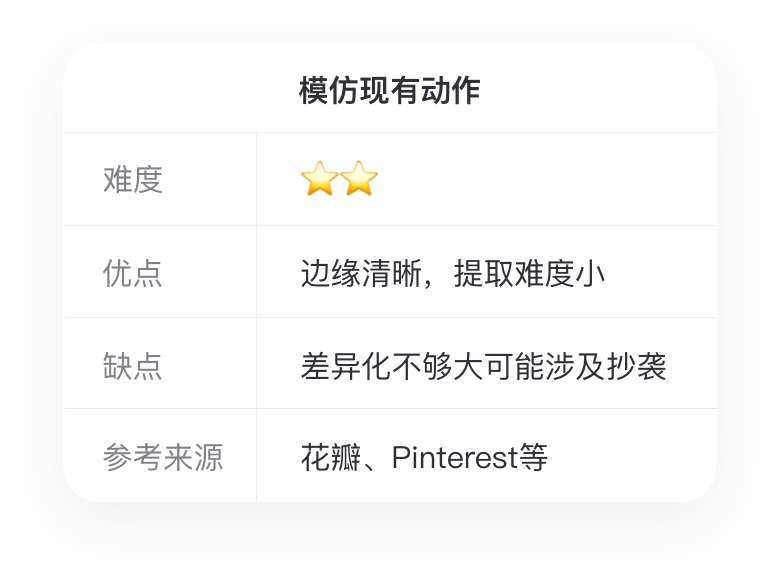Screen dimensions: 780x582
Task: Select the "优点" row label
Action: click(133, 273)
